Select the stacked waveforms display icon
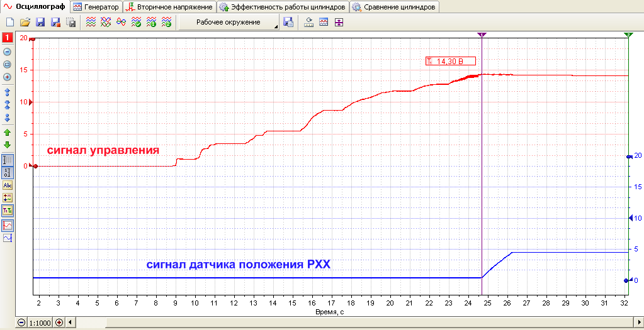 (91, 23)
